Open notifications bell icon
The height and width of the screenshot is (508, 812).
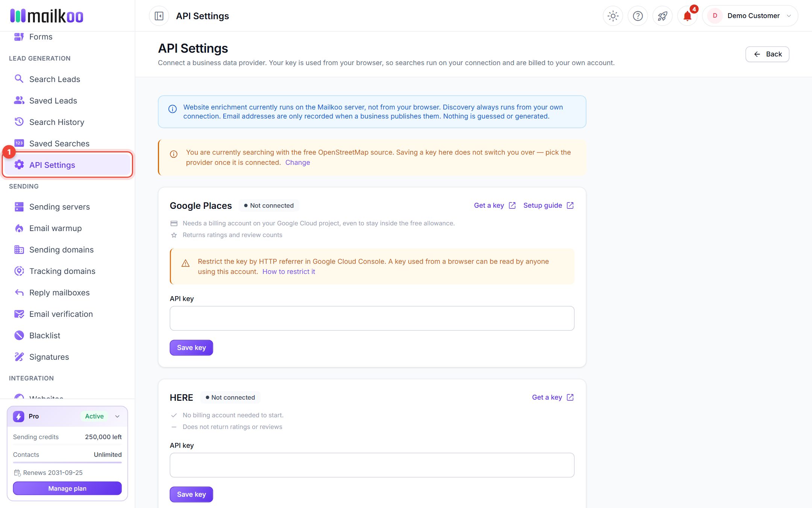tap(687, 16)
